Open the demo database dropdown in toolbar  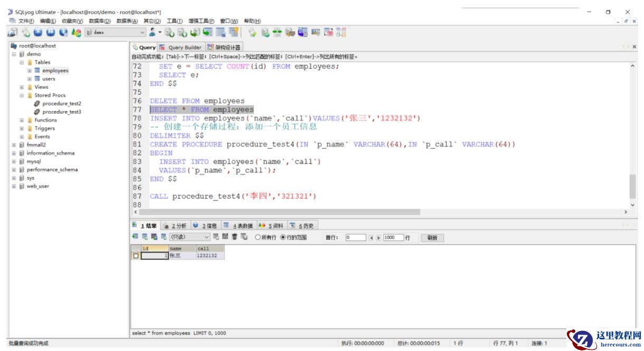[141, 32]
